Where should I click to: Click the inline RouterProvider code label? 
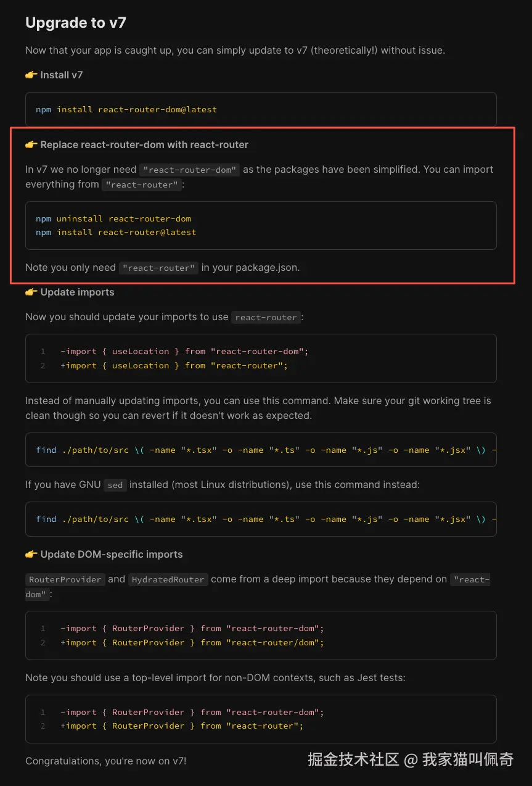tap(65, 580)
